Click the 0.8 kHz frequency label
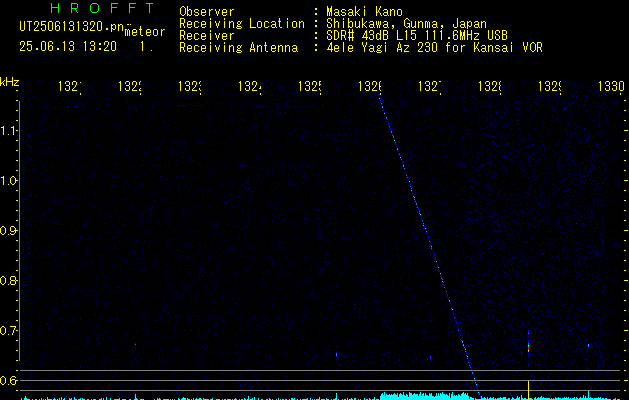 click(x=8, y=280)
